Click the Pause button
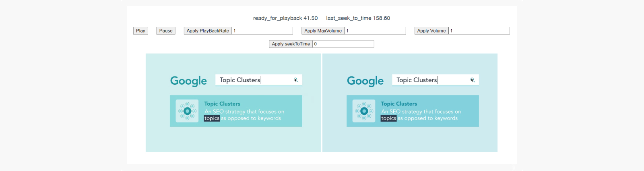 pyautogui.click(x=166, y=31)
